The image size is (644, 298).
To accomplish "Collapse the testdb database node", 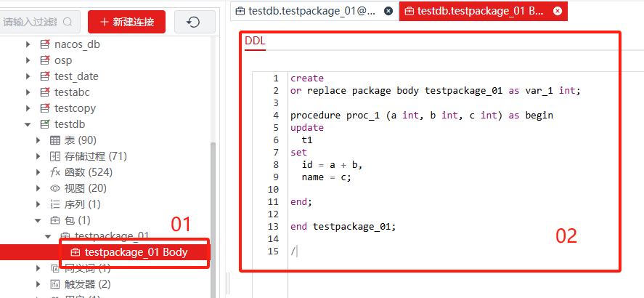I will [x=28, y=124].
